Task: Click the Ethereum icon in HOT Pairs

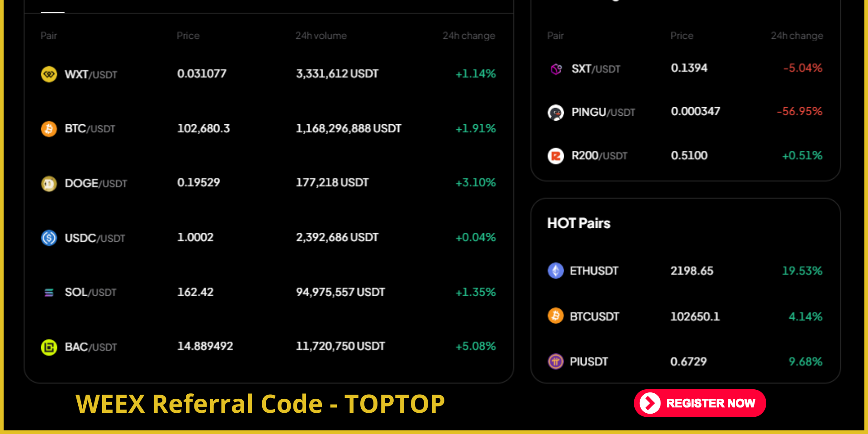Action: pos(556,271)
